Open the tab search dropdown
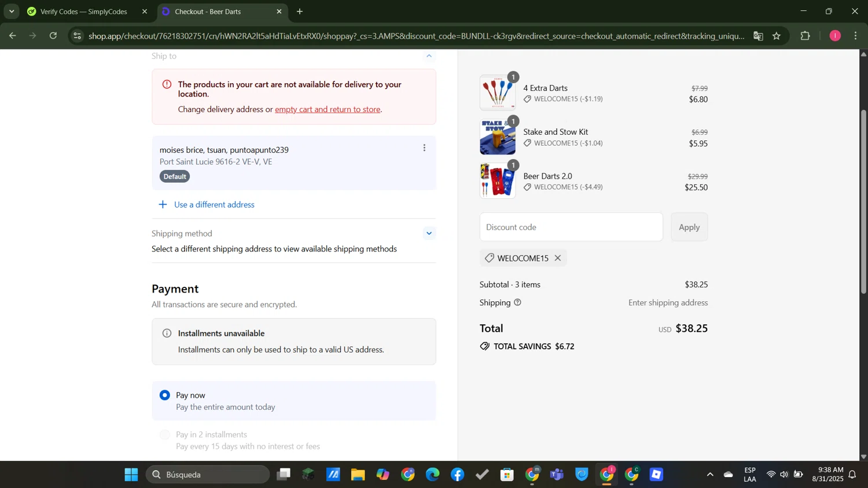This screenshot has width=868, height=488. click(12, 12)
